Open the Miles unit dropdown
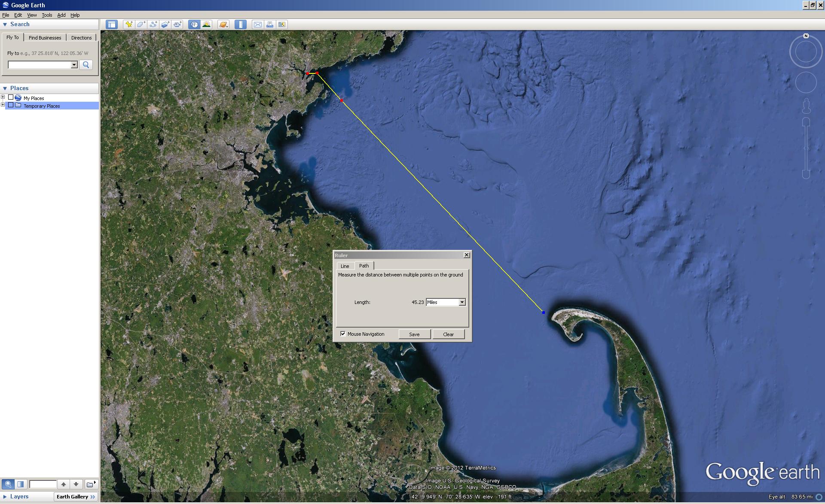 coord(462,302)
